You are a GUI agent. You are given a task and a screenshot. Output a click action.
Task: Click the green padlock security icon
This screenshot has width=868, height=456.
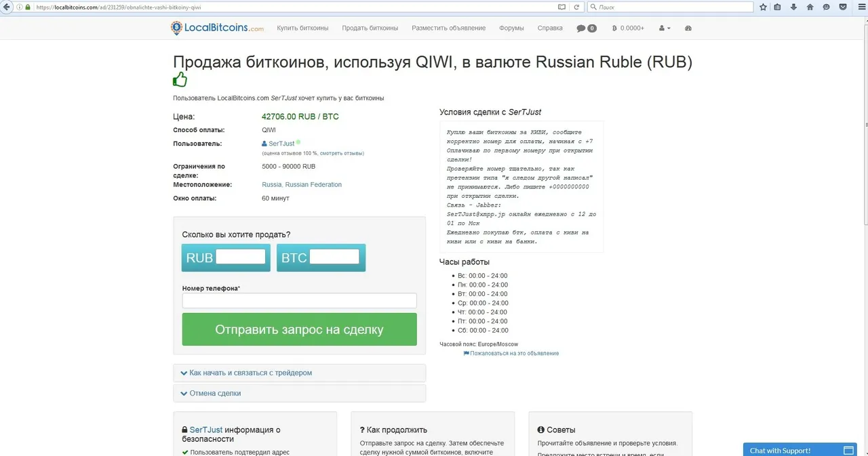coord(27,7)
